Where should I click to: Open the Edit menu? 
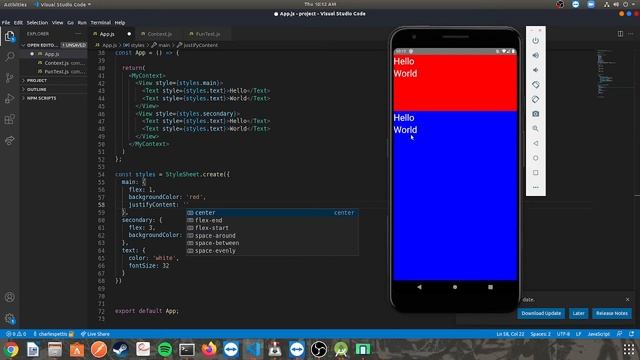18,23
